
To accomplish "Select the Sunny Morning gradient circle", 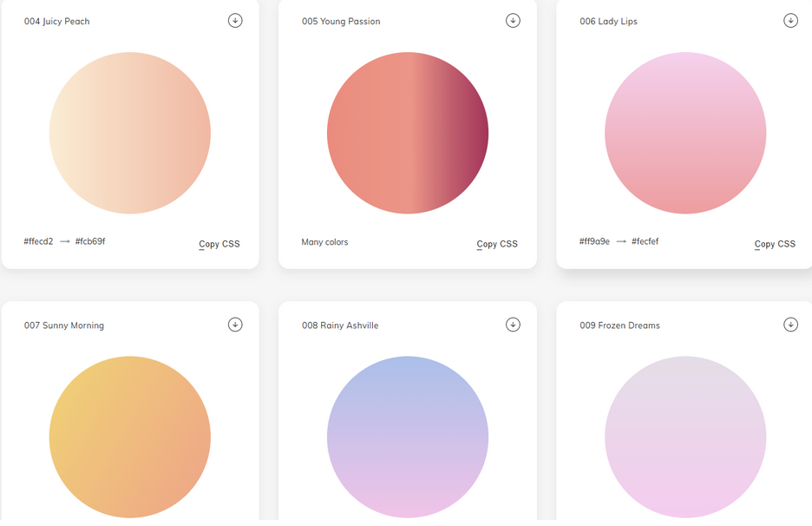I will 130,437.
